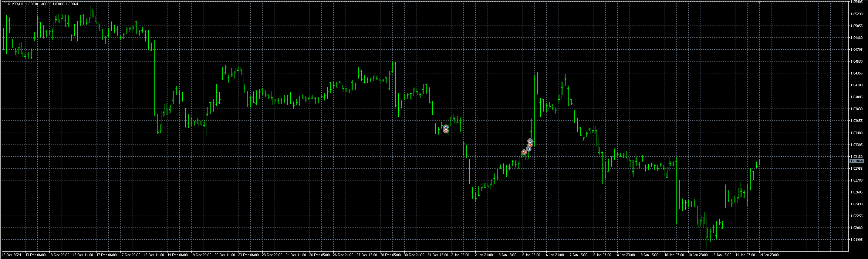Click the 20 Dec 14:00 time label
Viewport: 868px width, 259px height.
[225, 255]
